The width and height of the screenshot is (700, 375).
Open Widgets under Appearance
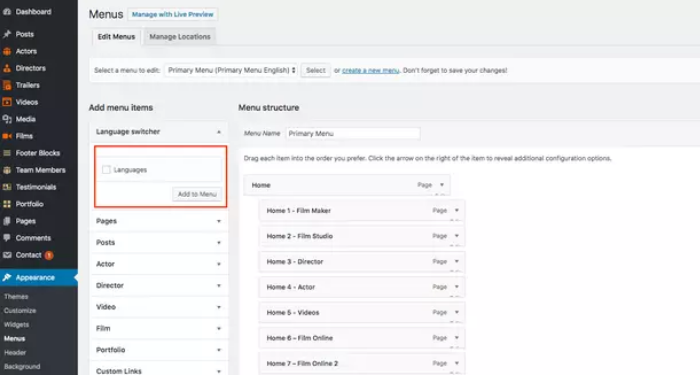pyautogui.click(x=17, y=325)
